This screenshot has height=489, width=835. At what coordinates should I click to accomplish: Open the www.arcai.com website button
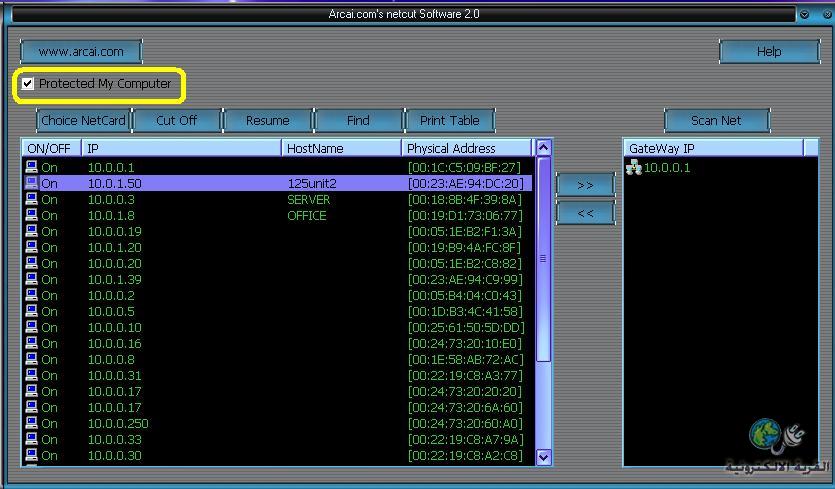(81, 52)
